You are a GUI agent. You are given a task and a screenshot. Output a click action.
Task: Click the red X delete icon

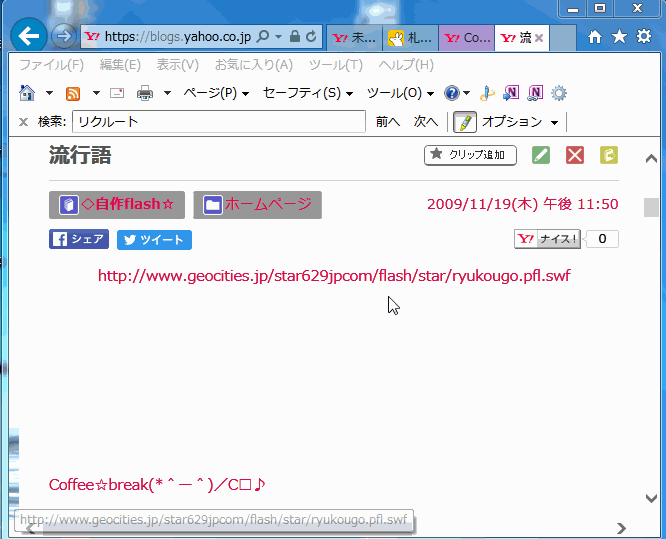[575, 155]
